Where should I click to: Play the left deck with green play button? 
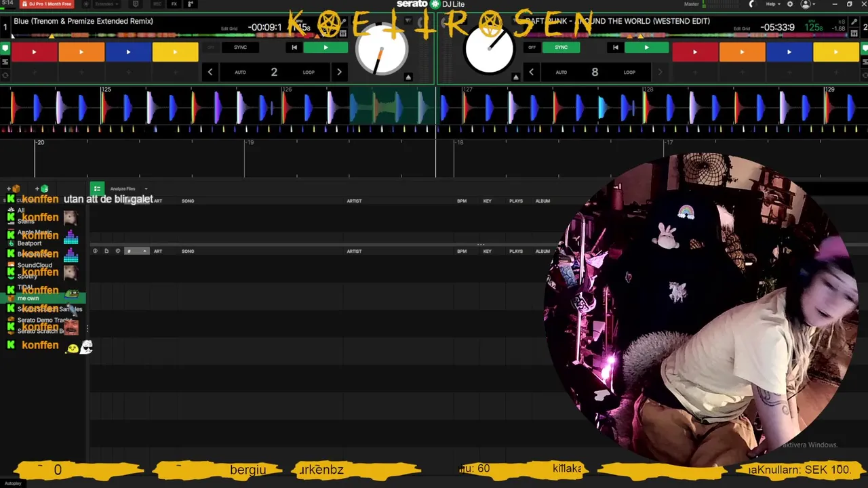click(325, 47)
